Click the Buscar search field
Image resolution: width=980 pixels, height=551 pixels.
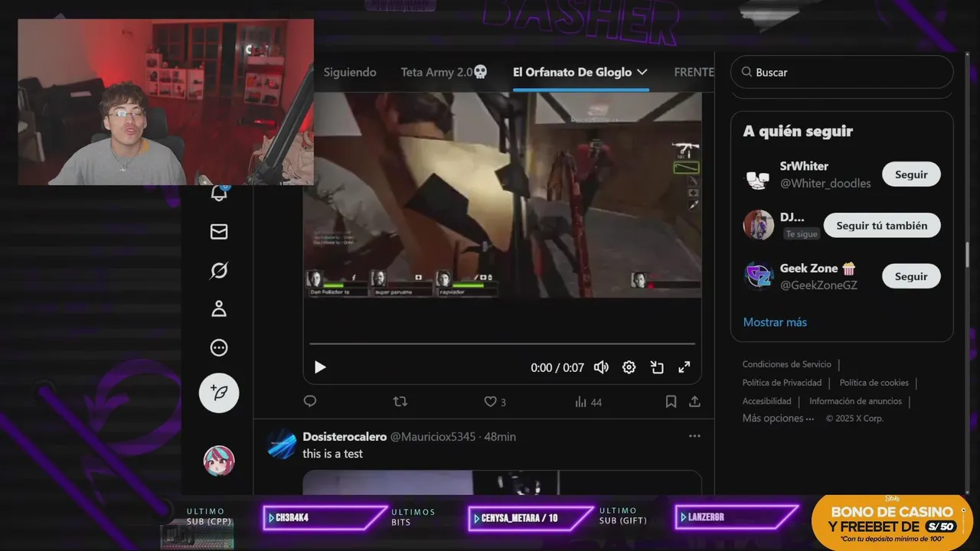coord(841,72)
